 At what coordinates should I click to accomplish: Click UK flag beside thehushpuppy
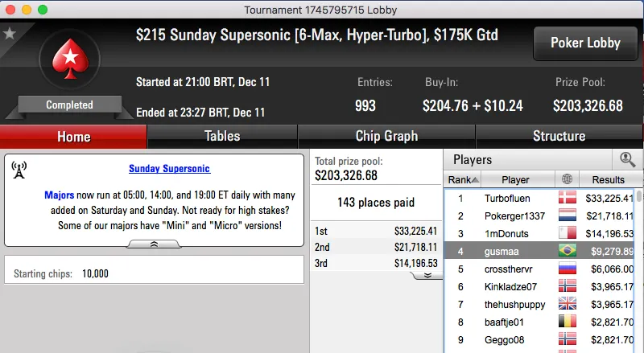(567, 304)
